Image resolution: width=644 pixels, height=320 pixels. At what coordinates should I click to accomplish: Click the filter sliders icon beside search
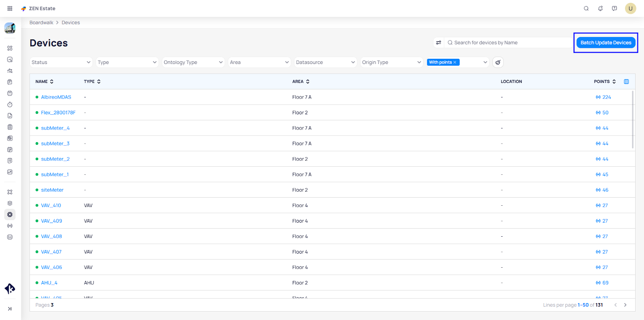[439, 43]
